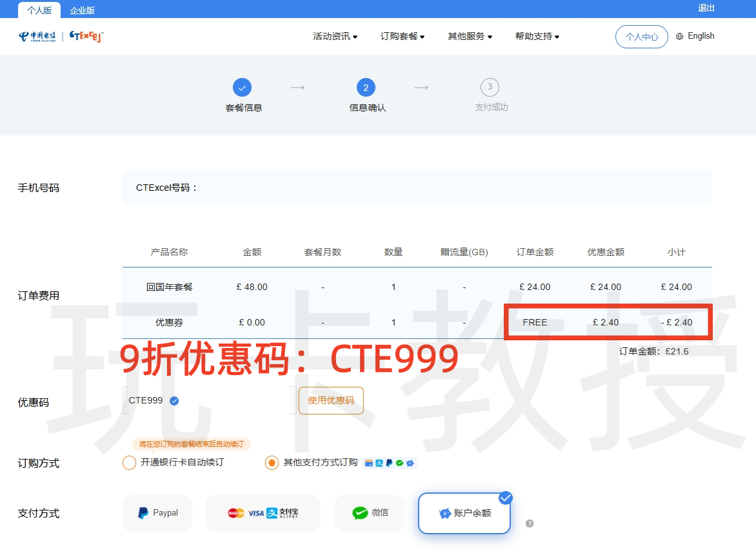Choose Paypal as payment method
Image resolution: width=756 pixels, height=553 pixels.
click(x=157, y=513)
